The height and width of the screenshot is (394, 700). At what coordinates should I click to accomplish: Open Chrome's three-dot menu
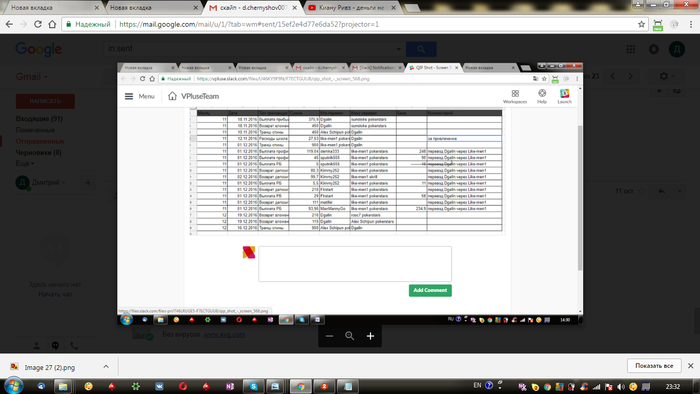point(691,25)
